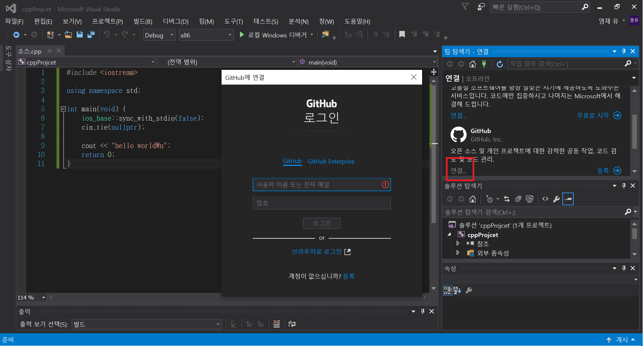Save the current file with floppy icon
The width and height of the screenshot is (644, 346).
tap(80, 35)
